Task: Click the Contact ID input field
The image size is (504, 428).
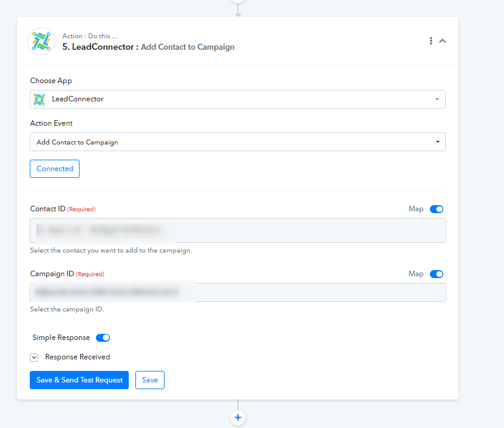Action: [238, 230]
